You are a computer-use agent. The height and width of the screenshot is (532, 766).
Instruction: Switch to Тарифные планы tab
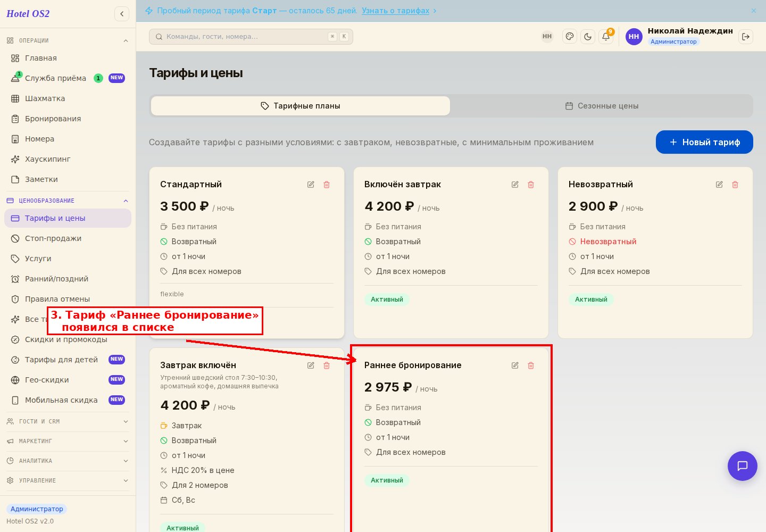301,106
